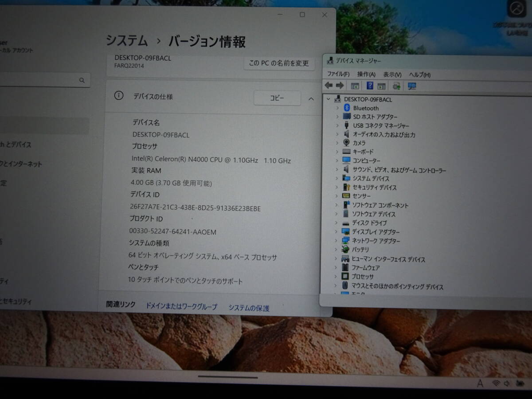Click the コピー button for device specs

point(277,98)
